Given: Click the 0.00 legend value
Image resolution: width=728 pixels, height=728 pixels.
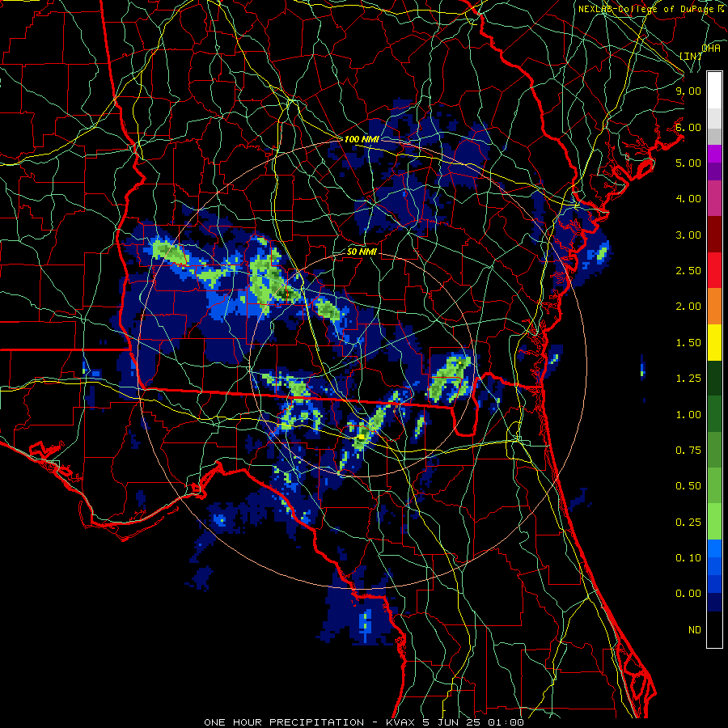Looking at the screenshot, I should pos(688,594).
